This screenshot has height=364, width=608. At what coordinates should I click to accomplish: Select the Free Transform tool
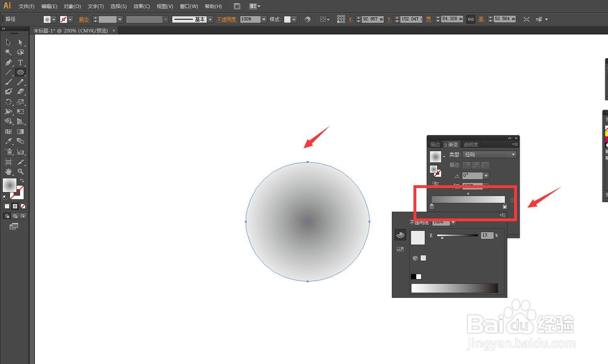(x=20, y=111)
